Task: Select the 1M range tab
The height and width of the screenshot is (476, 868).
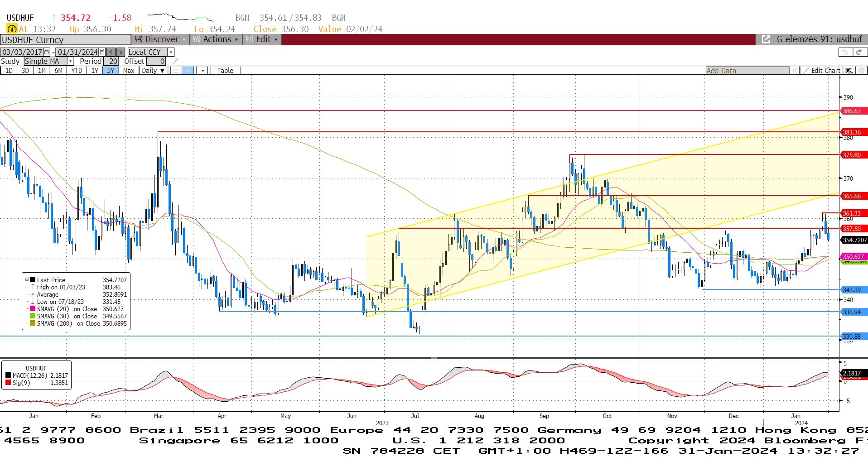Action: [42, 71]
